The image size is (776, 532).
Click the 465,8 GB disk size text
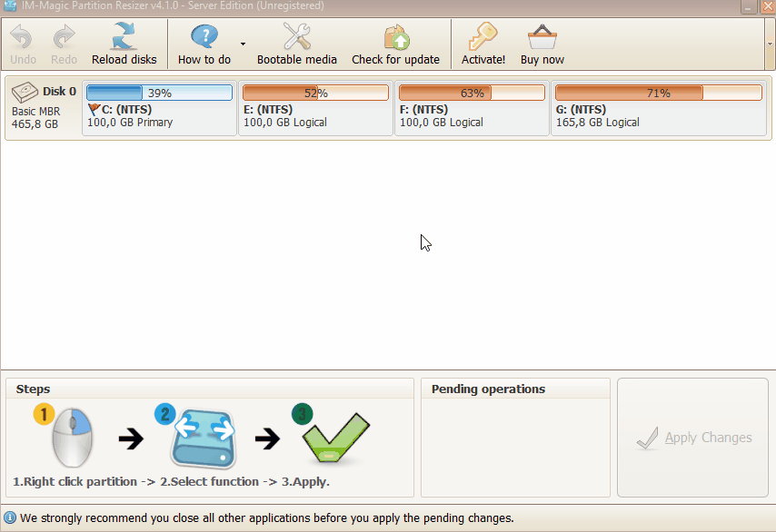35,124
